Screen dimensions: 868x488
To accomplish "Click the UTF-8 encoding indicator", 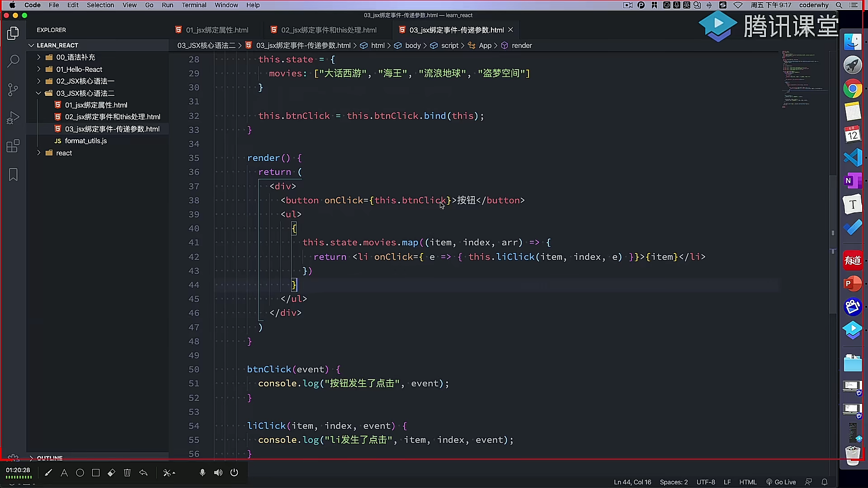I will pyautogui.click(x=706, y=482).
